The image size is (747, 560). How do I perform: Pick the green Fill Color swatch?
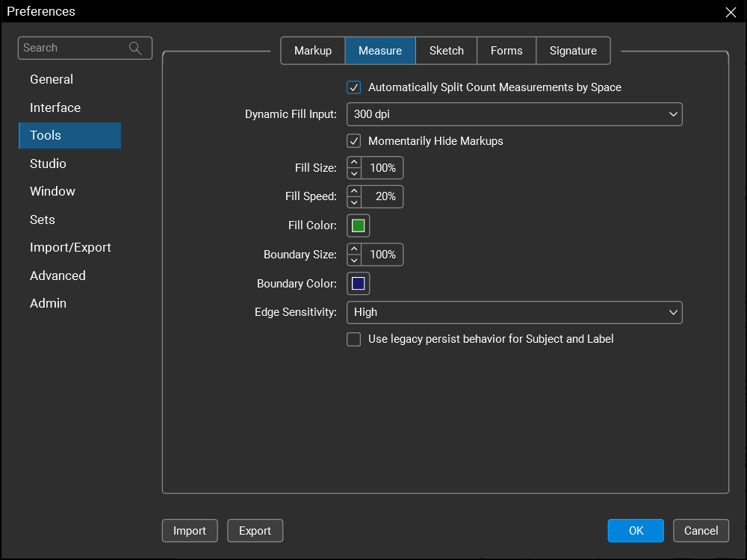click(359, 225)
